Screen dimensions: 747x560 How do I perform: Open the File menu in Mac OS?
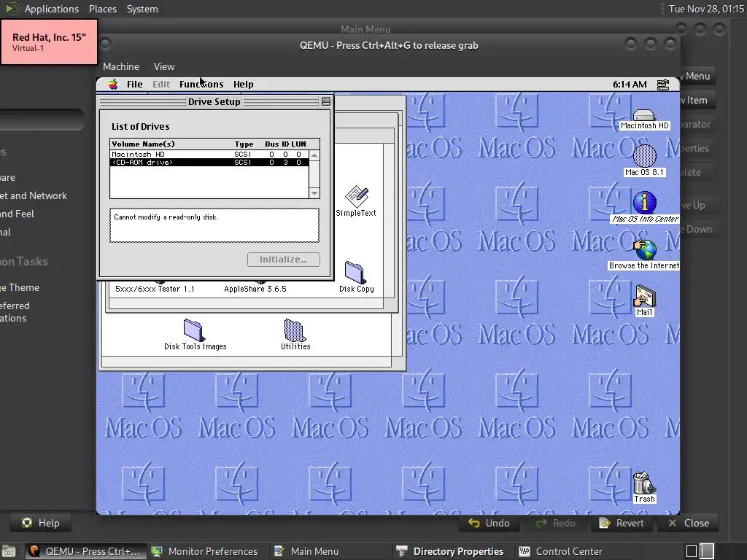[x=134, y=85]
